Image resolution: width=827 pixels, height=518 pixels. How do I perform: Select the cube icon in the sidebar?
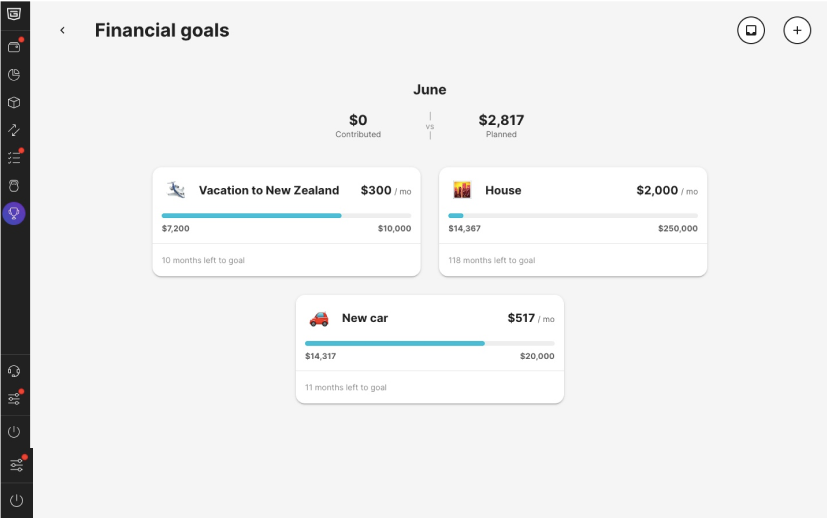pos(14,102)
